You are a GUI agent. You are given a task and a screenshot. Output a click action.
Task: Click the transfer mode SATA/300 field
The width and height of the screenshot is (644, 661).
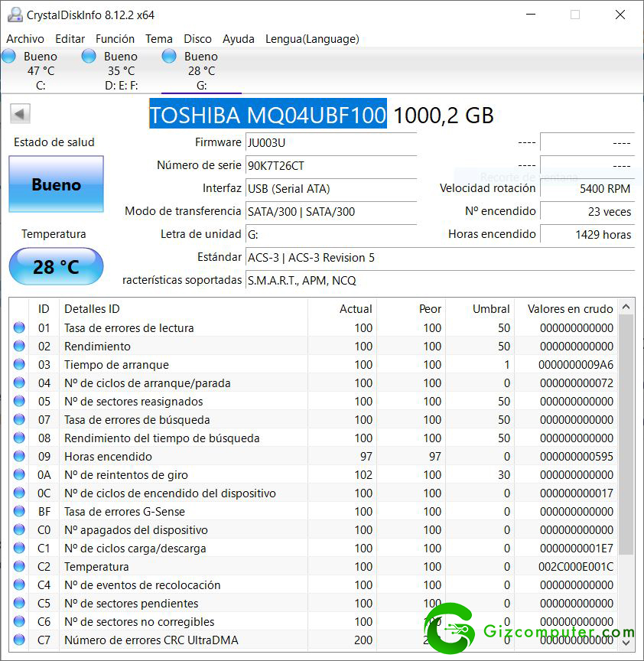(331, 212)
